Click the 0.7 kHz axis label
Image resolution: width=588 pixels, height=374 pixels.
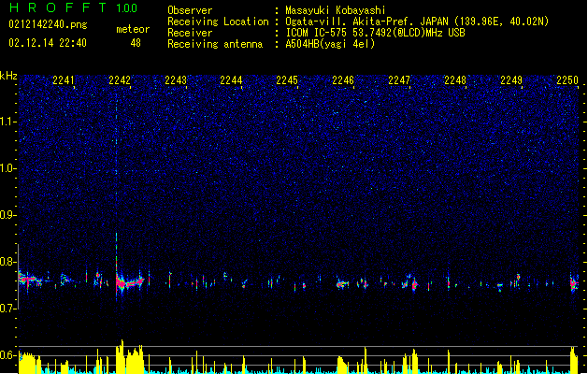[x=8, y=309]
